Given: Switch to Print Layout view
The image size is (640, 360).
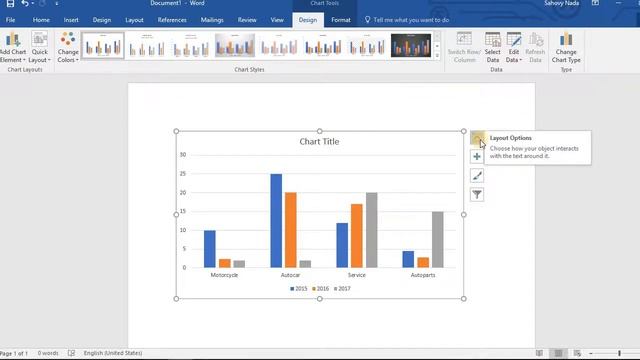Looking at the screenshot, I should click(x=558, y=353).
